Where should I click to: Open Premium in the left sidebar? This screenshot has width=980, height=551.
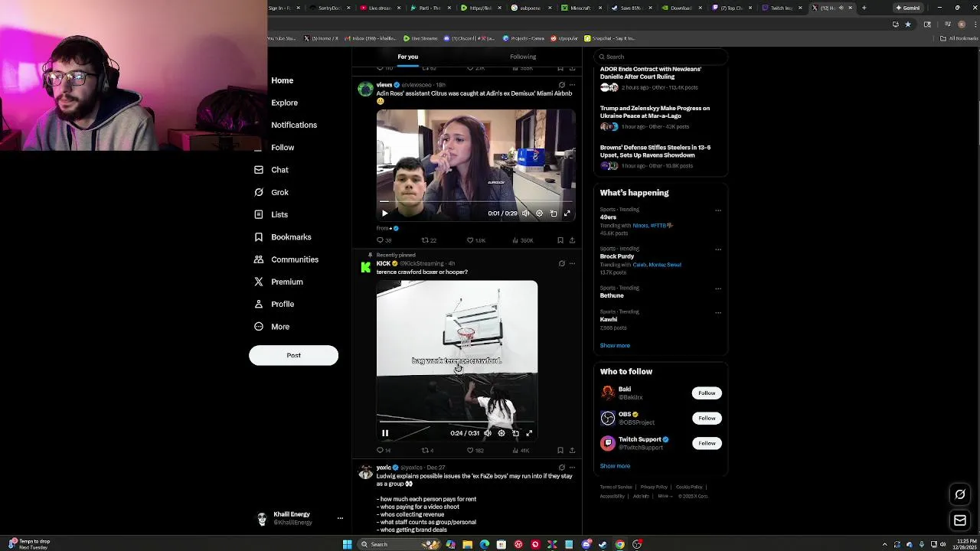(x=279, y=282)
